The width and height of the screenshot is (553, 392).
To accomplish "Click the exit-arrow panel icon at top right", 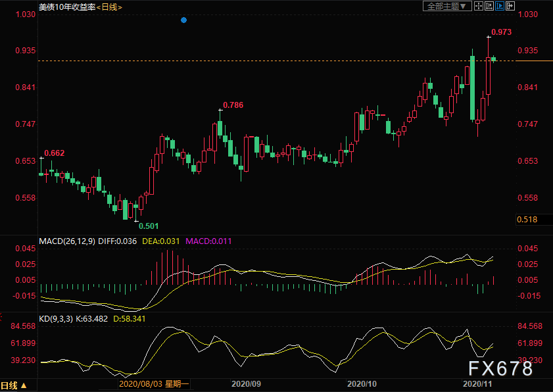I will tap(510, 6).
